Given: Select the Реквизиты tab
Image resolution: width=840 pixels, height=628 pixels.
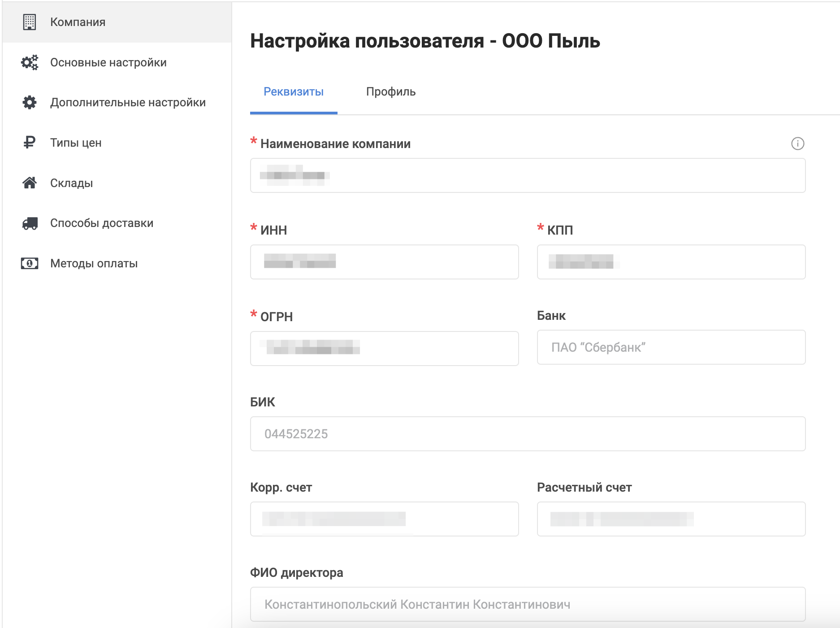Looking at the screenshot, I should coord(294,92).
